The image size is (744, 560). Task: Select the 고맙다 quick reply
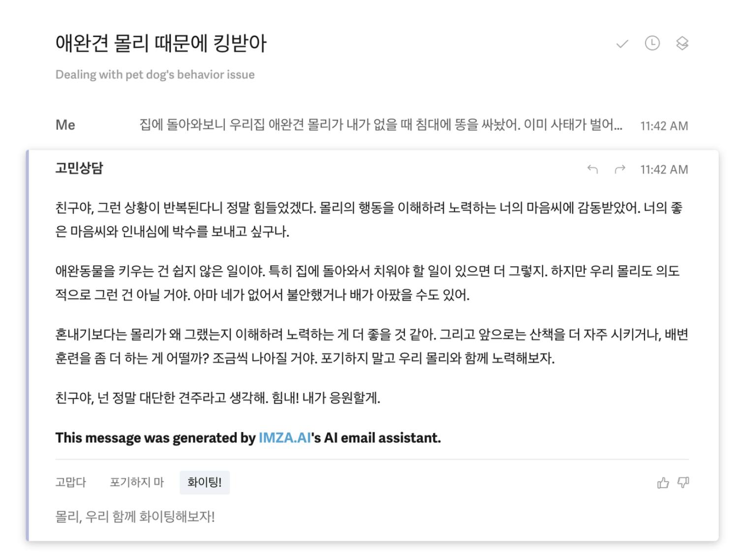click(x=71, y=482)
